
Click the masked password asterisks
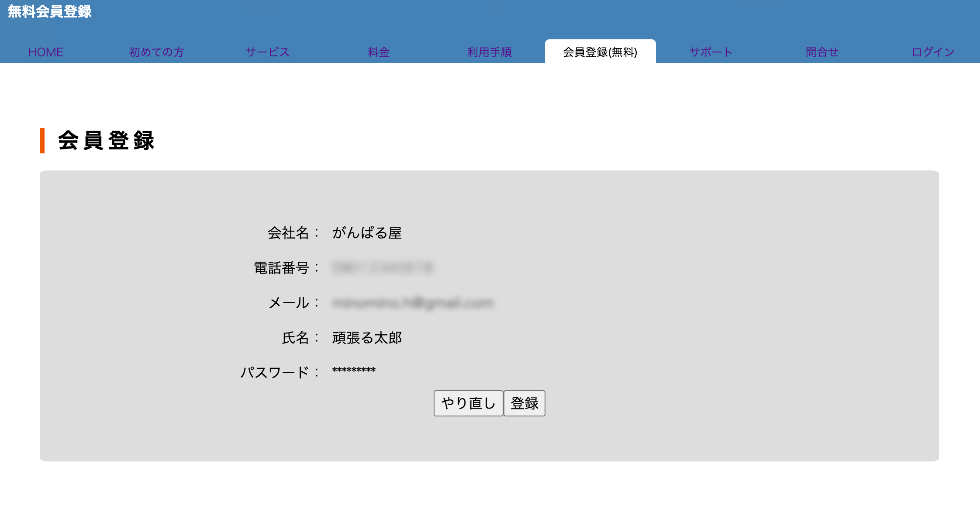(354, 371)
